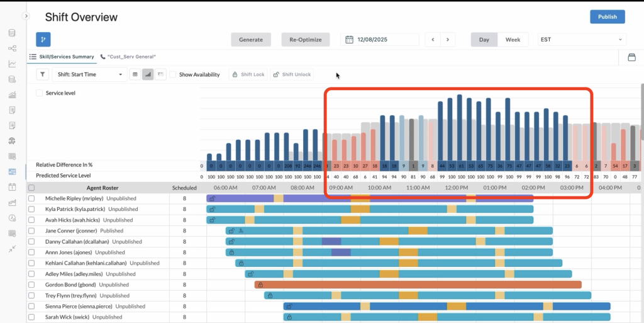Expand the left sidebar with chevron
The image size is (644, 323).
pyautogui.click(x=26, y=16)
